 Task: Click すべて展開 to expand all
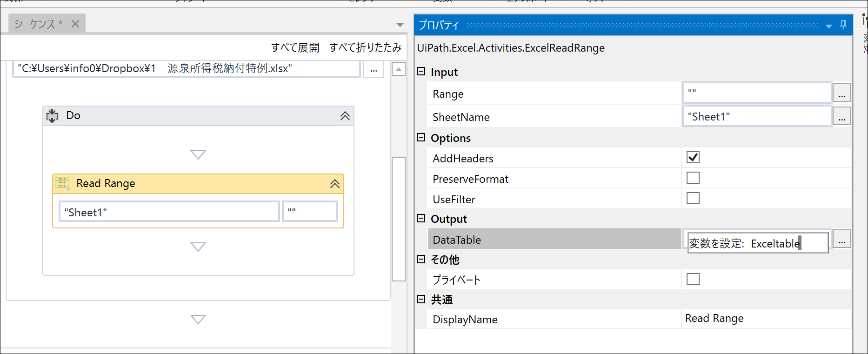(295, 47)
